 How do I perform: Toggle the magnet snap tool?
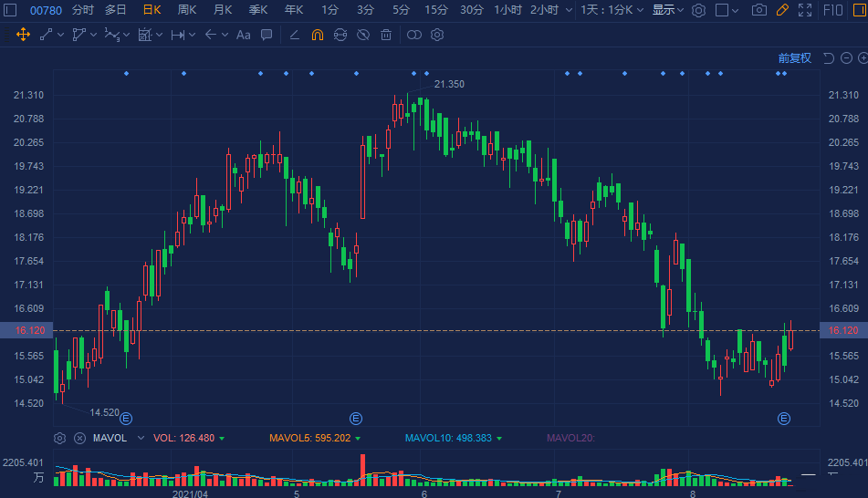318,35
